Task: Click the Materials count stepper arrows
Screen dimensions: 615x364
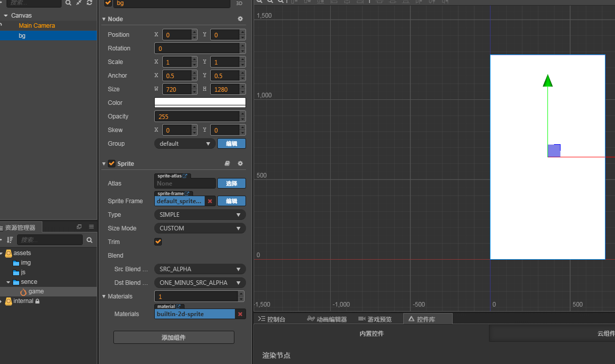Action: (241, 296)
